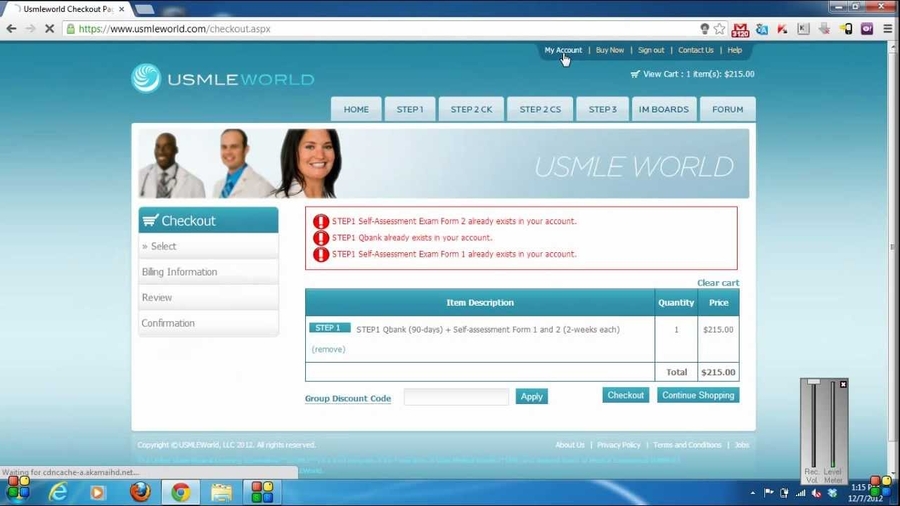Click the Level Meter bar
The image size is (900, 506).
(x=833, y=425)
